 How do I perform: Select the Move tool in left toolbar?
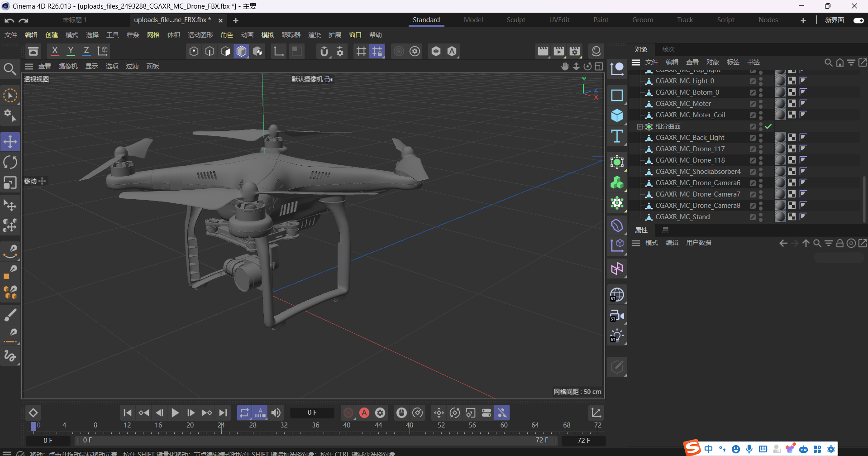pyautogui.click(x=10, y=142)
